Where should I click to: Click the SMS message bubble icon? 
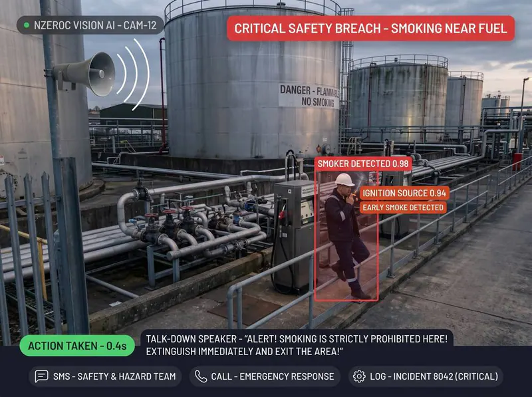pos(41,376)
